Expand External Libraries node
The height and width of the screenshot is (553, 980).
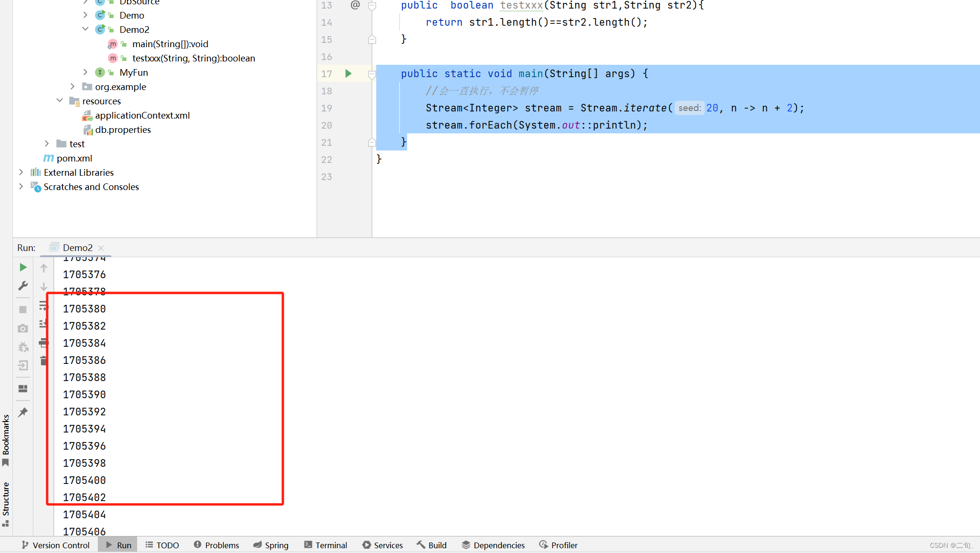(x=21, y=172)
